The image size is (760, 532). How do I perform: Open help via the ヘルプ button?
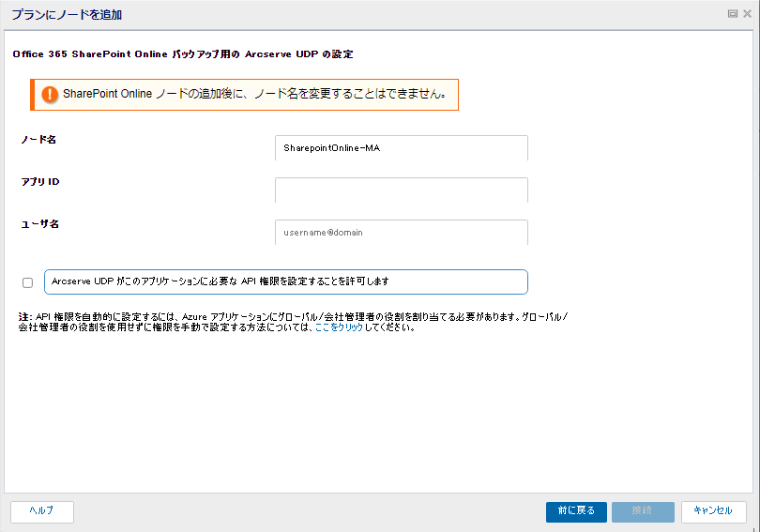tap(42, 511)
